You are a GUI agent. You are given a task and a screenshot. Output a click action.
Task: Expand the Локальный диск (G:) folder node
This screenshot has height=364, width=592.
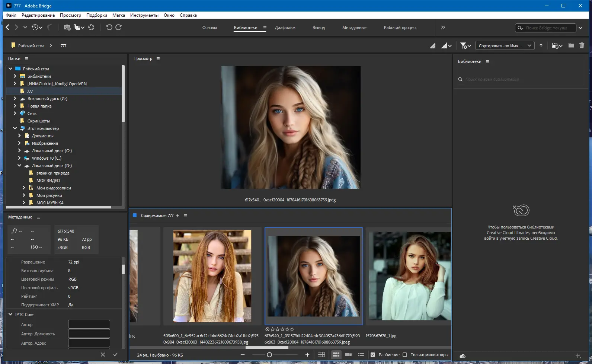(15, 99)
